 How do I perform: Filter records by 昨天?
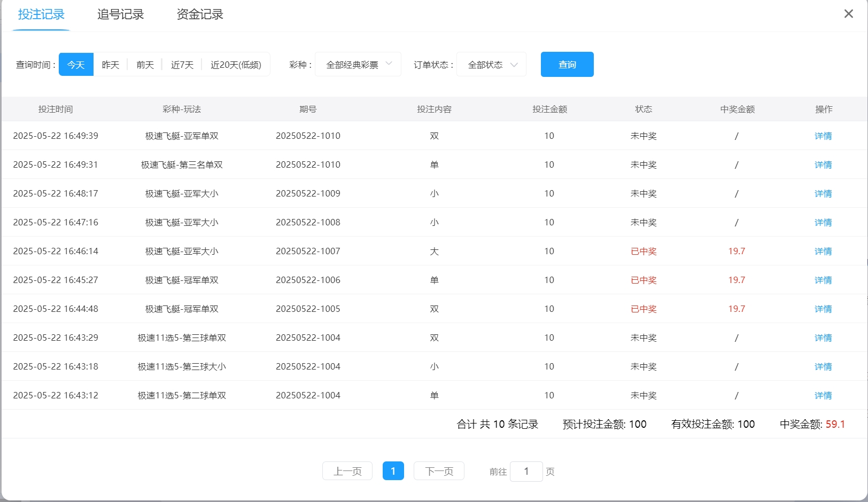click(x=111, y=65)
